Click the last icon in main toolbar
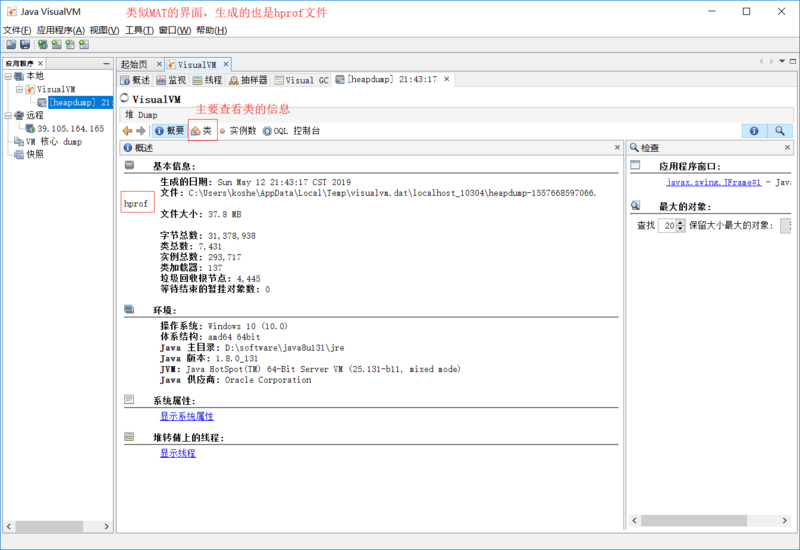The height and width of the screenshot is (550, 800). (x=84, y=44)
